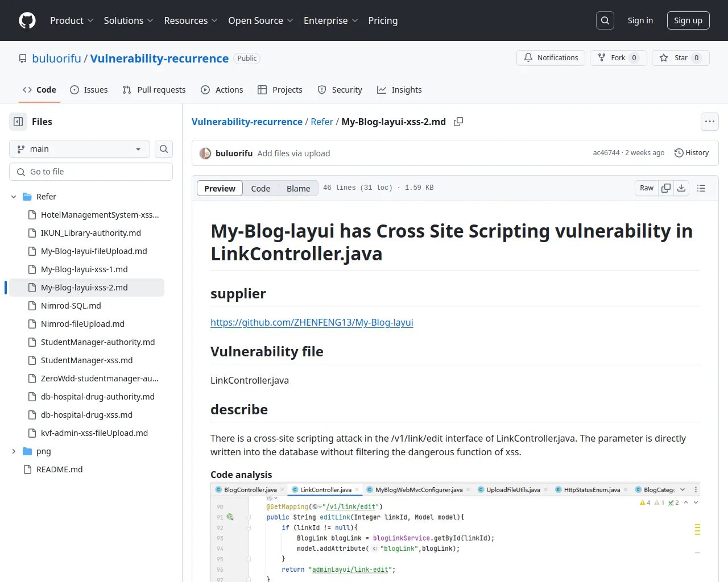Download raw file icon
728x582 pixels.
point(681,188)
